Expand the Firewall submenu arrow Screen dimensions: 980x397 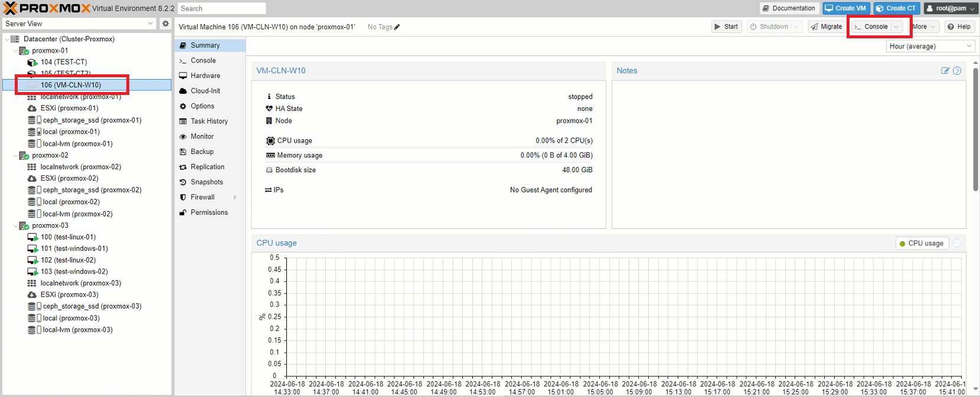(x=235, y=198)
